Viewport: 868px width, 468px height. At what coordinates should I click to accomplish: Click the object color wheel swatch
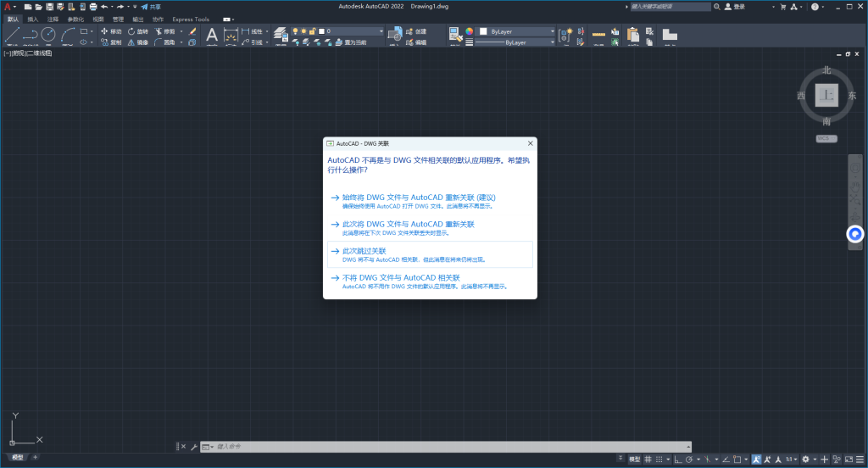469,32
